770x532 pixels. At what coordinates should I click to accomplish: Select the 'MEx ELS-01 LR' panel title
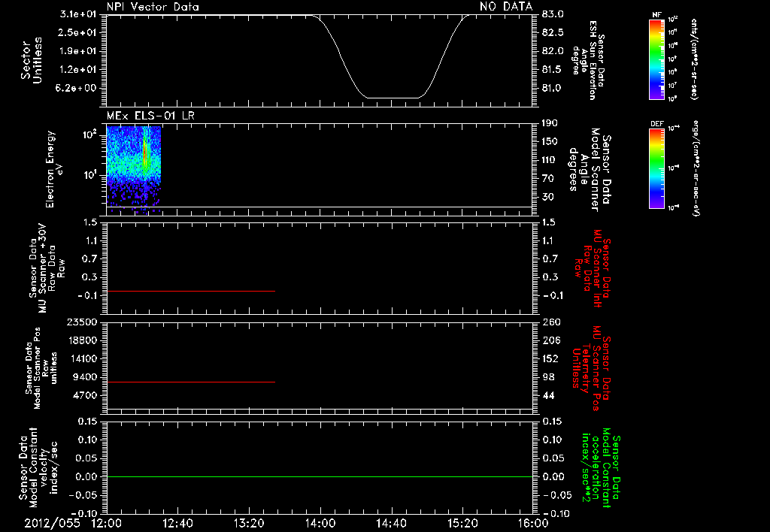point(150,116)
